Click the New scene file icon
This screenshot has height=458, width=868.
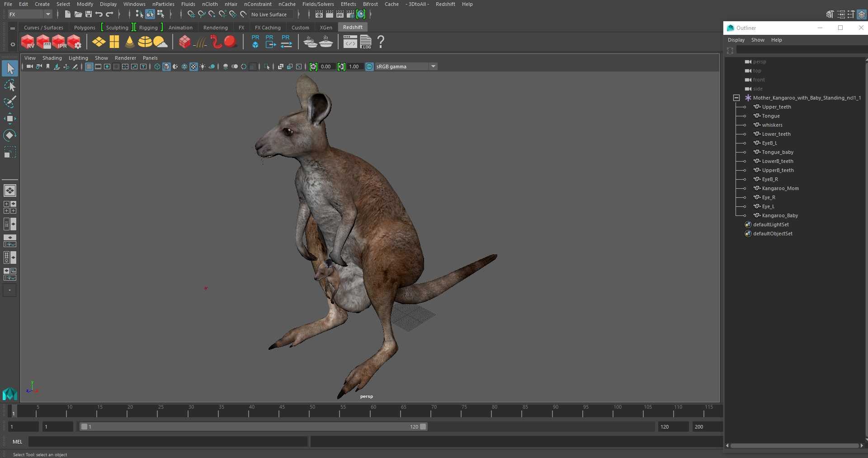click(67, 14)
